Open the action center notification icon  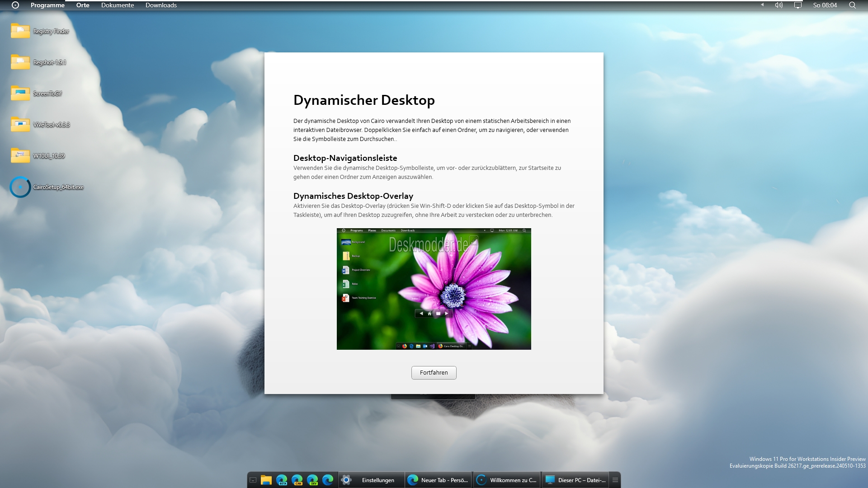[x=798, y=5]
